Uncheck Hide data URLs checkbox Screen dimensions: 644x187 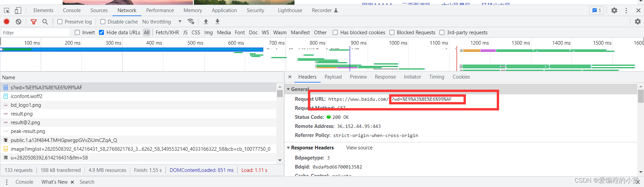(x=101, y=32)
